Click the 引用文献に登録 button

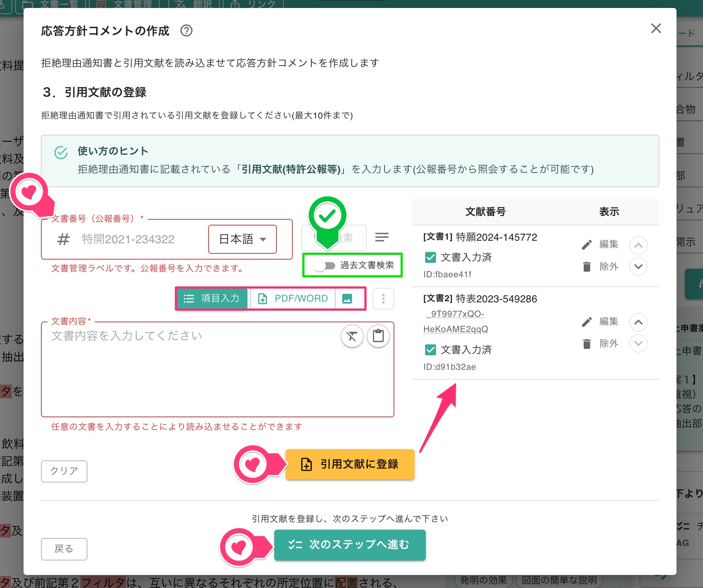click(350, 464)
